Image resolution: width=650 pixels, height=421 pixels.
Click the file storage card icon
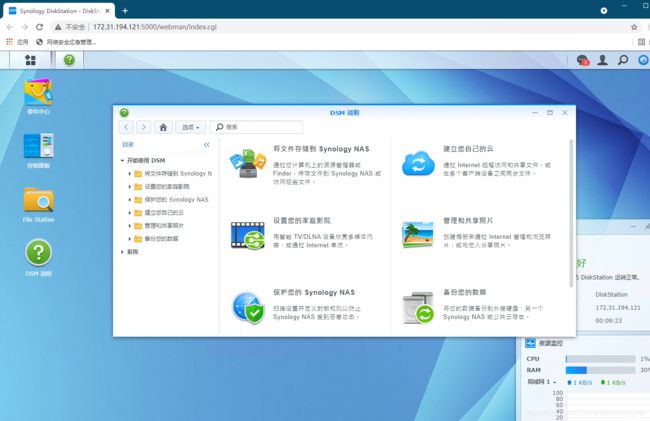[x=247, y=164]
